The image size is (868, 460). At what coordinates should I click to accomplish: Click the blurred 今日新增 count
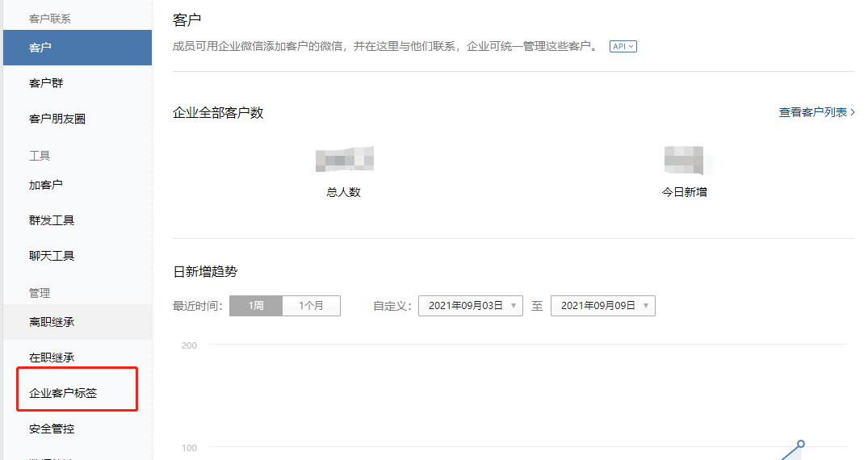tap(684, 160)
